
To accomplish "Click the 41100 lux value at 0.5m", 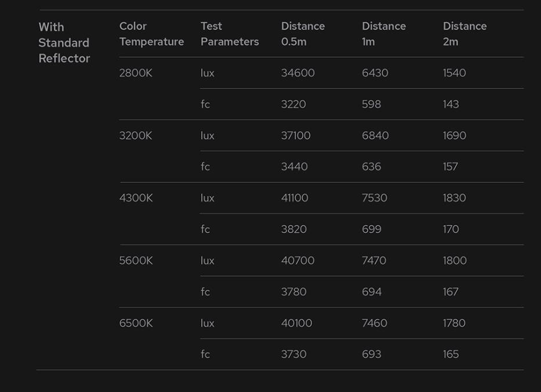I will click(294, 198).
